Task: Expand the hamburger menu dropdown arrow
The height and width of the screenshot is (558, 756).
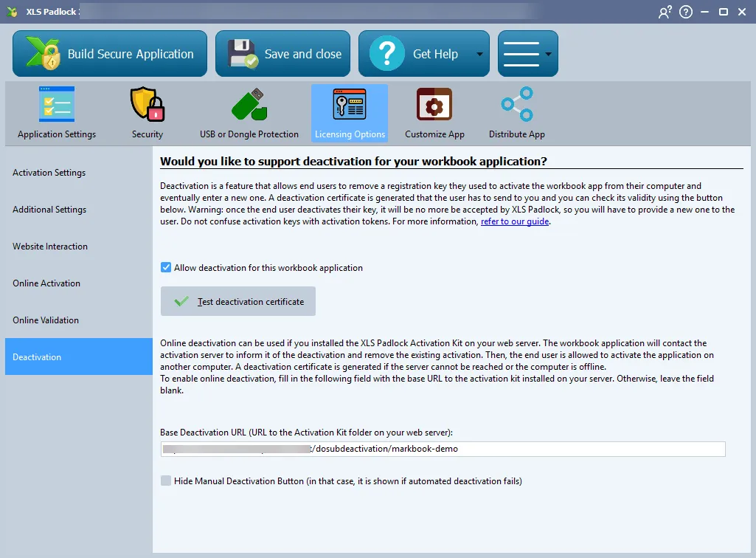Action: [x=549, y=54]
